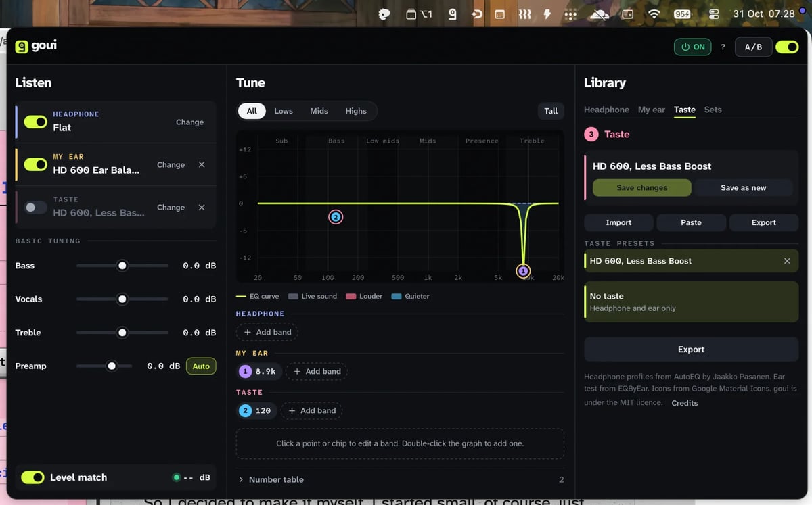
Task: Disable the My Ear switch
Action: (x=35, y=164)
